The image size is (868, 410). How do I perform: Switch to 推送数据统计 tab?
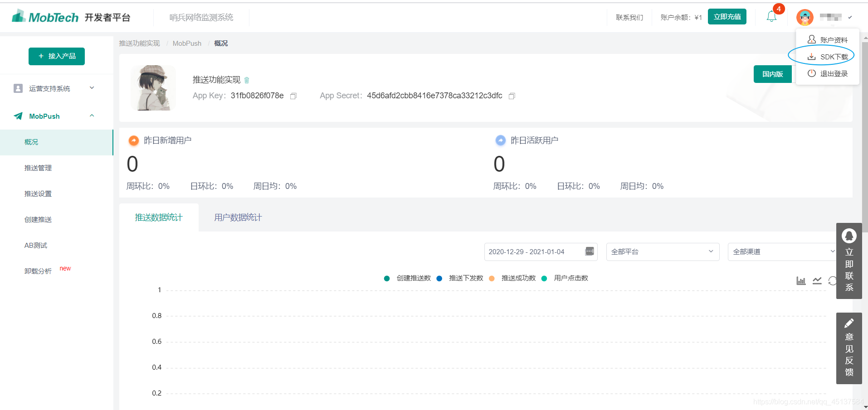click(159, 217)
